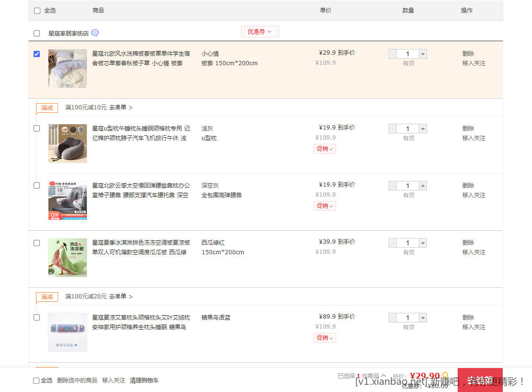
Task: Toggle the bottom bar 全选 checkbox
Action: pos(36,380)
